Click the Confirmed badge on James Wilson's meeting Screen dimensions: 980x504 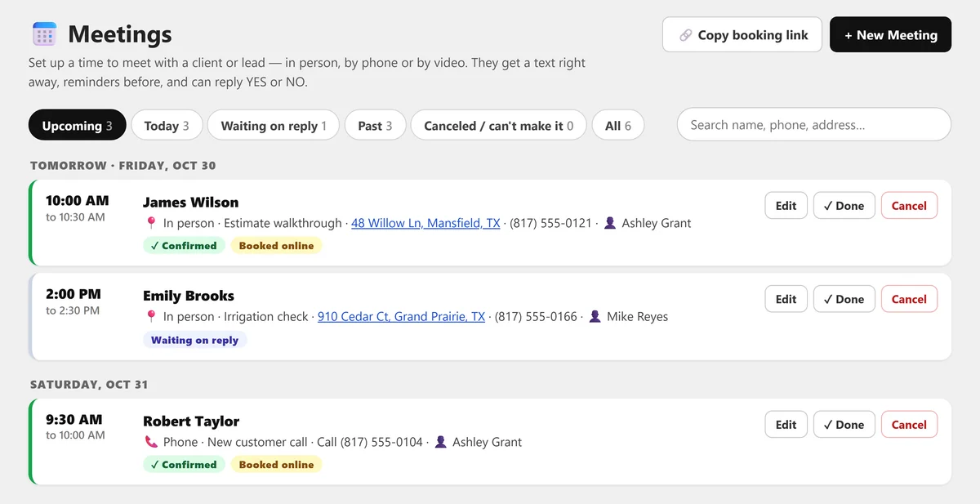click(x=184, y=246)
